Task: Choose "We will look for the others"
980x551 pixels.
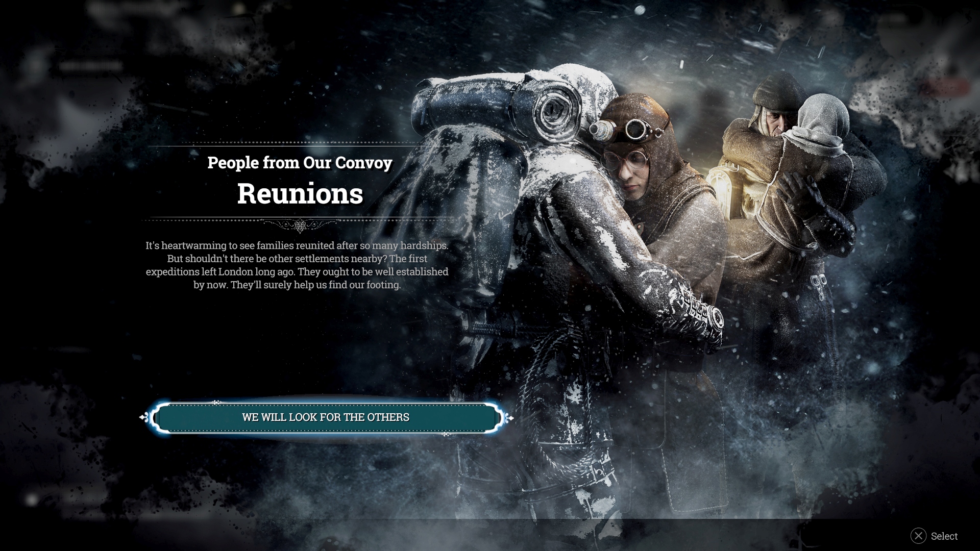Action: pos(326,417)
